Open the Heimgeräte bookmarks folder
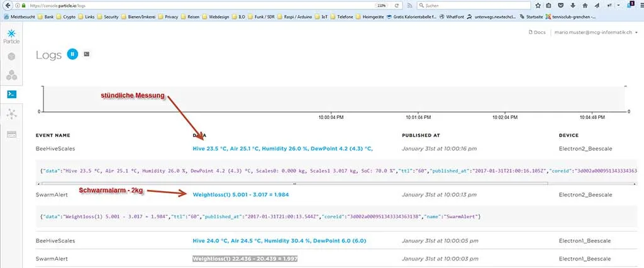The image size is (644, 268). 370,17
